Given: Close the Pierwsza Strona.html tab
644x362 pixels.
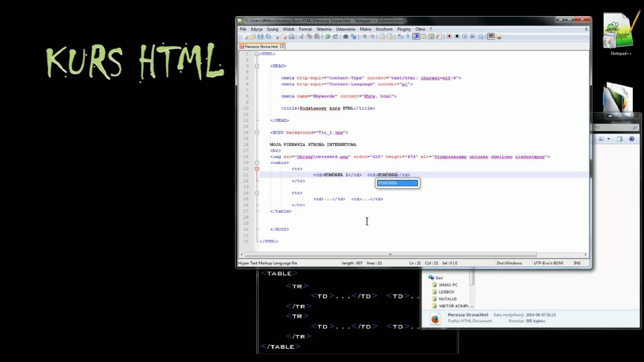Looking at the screenshot, I should (x=282, y=46).
